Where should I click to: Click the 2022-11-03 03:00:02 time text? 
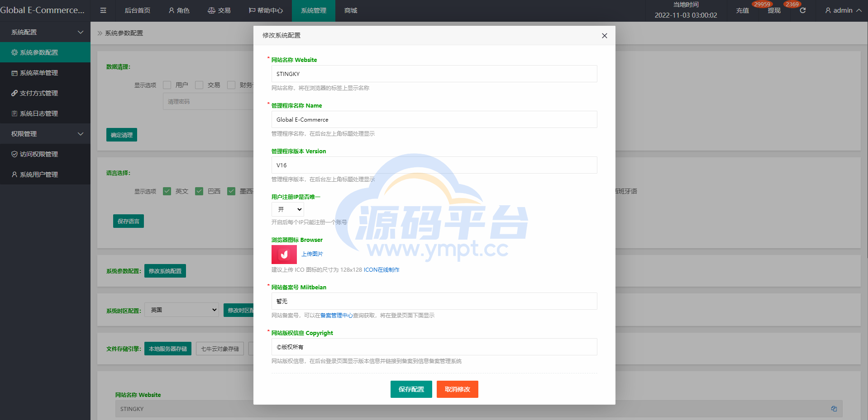[686, 15]
